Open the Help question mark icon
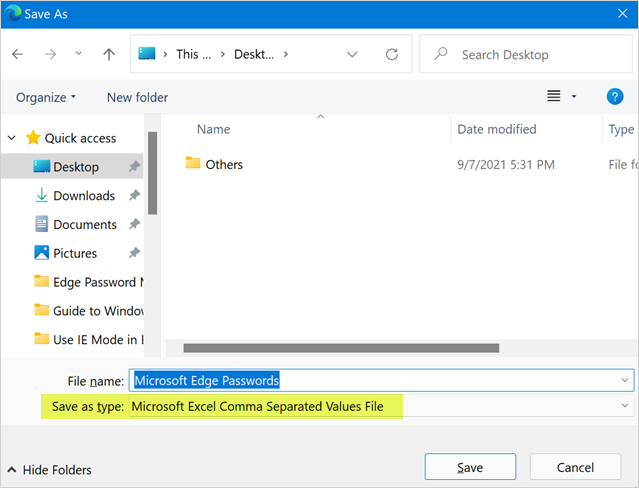 click(615, 97)
